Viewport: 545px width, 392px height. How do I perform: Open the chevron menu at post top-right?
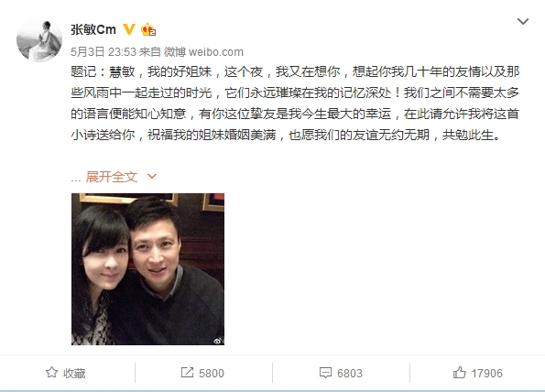523,22
